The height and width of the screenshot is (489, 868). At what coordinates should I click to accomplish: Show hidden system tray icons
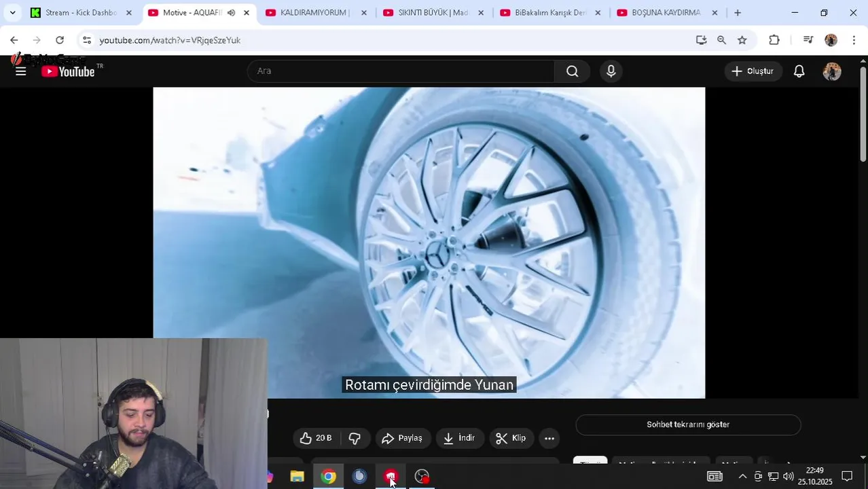(x=742, y=476)
